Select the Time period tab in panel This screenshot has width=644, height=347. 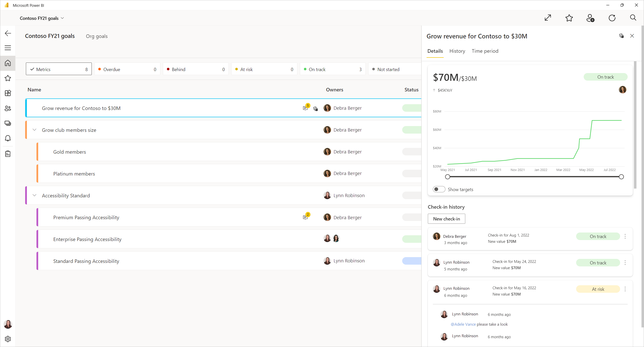(485, 51)
